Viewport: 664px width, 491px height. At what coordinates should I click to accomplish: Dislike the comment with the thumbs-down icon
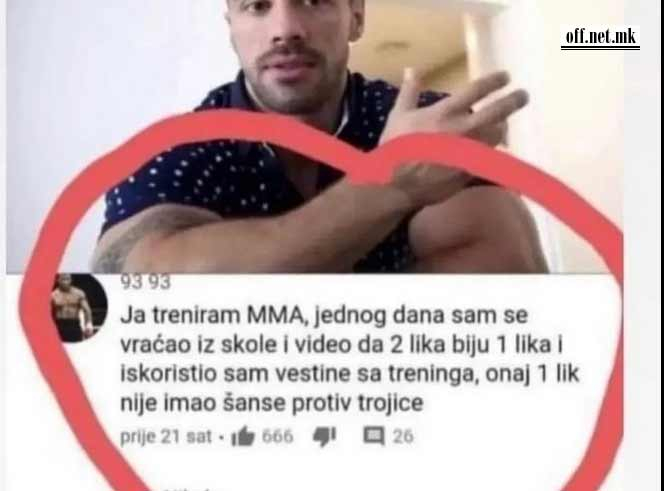pos(324,436)
